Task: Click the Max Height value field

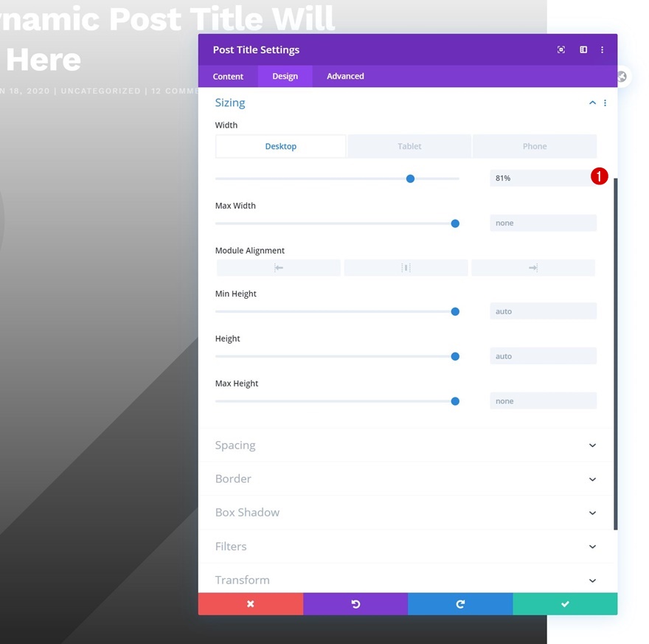Action: [x=543, y=401]
